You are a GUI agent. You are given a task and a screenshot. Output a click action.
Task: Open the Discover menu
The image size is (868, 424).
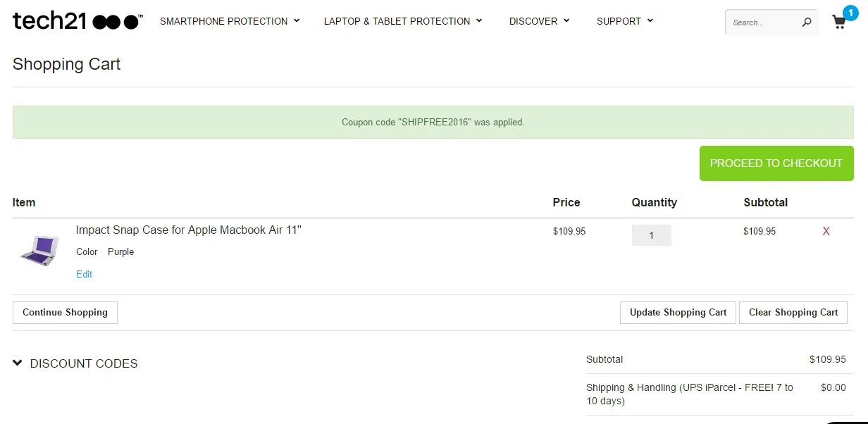(x=539, y=21)
